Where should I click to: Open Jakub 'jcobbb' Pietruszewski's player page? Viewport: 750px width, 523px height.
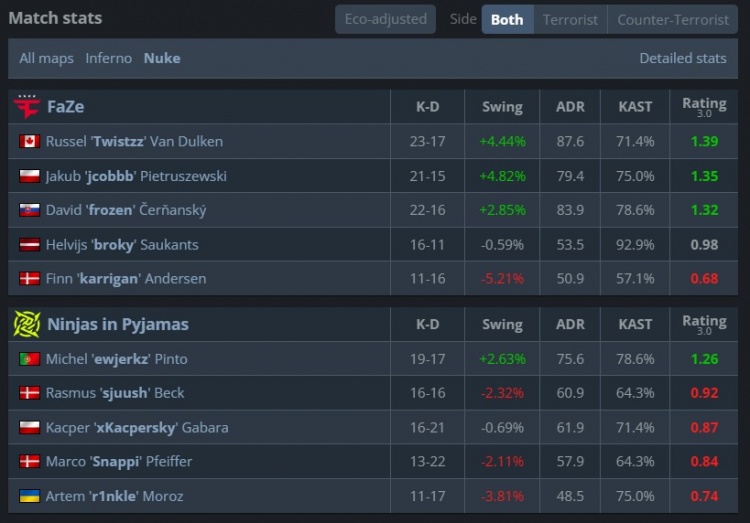click(136, 176)
